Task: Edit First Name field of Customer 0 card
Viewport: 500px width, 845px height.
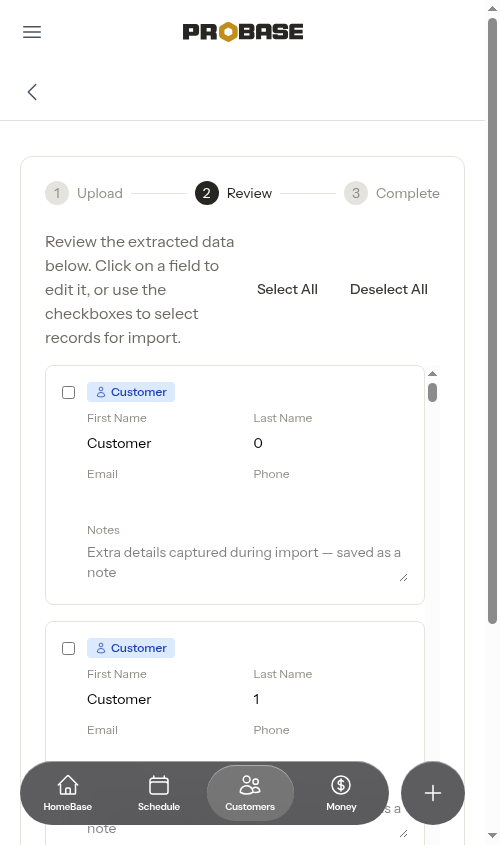Action: 165,444
